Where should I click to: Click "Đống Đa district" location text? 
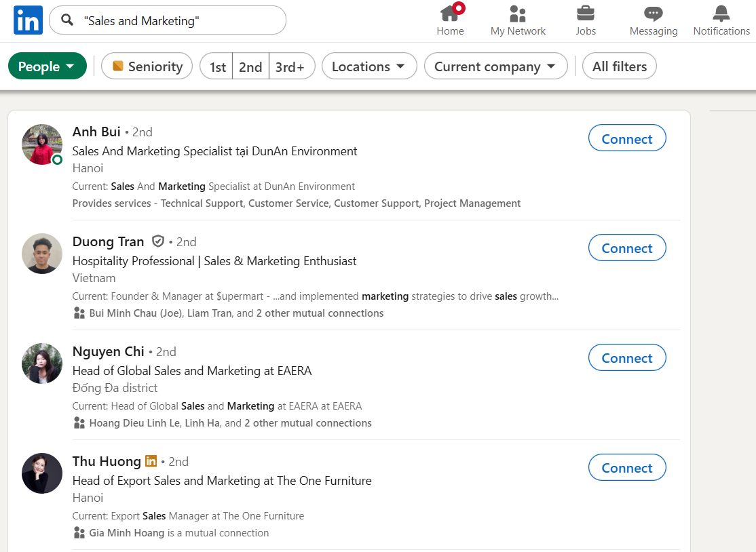click(115, 388)
